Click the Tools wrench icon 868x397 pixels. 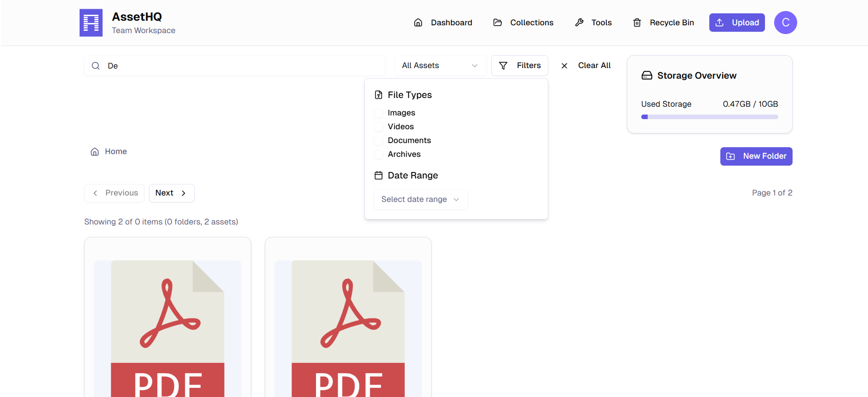579,23
